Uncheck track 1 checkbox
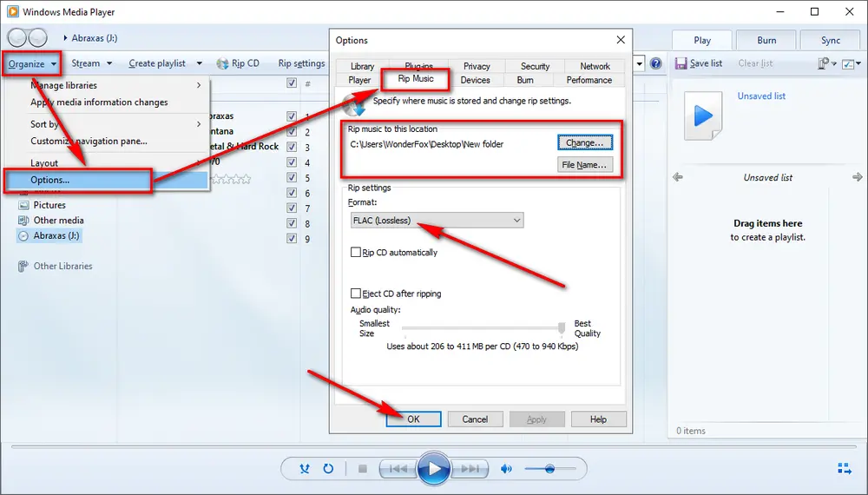The width and height of the screenshot is (868, 495). pyautogui.click(x=292, y=116)
